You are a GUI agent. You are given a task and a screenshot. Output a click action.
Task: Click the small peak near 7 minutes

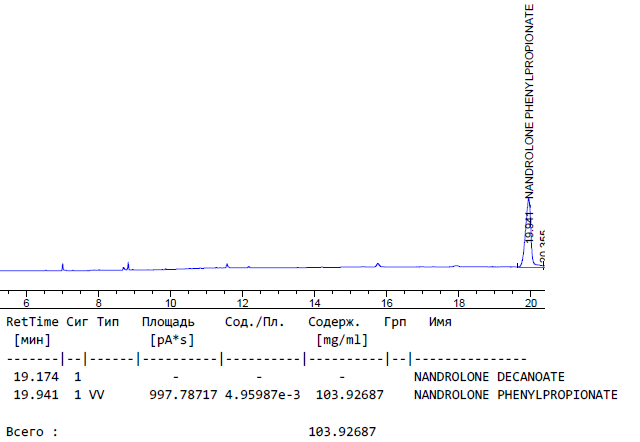tap(63, 266)
